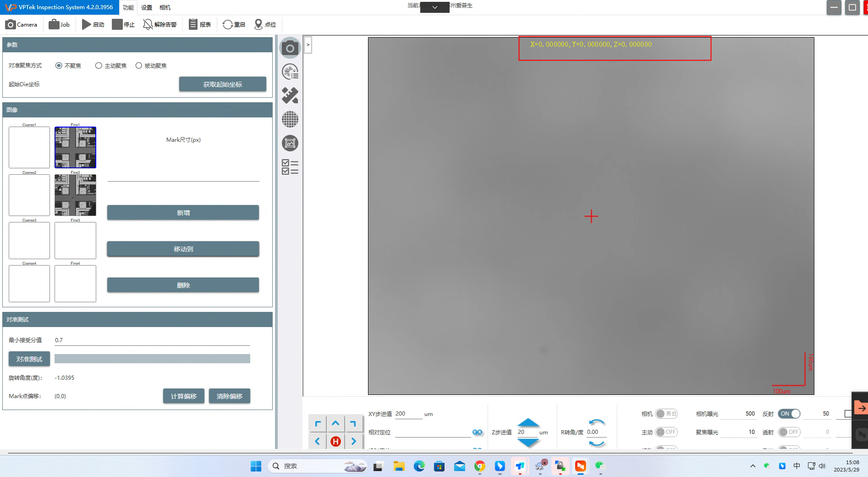This screenshot has width=868, height=477.
Task: Click GO next to 相对定位
Action: pyautogui.click(x=477, y=432)
